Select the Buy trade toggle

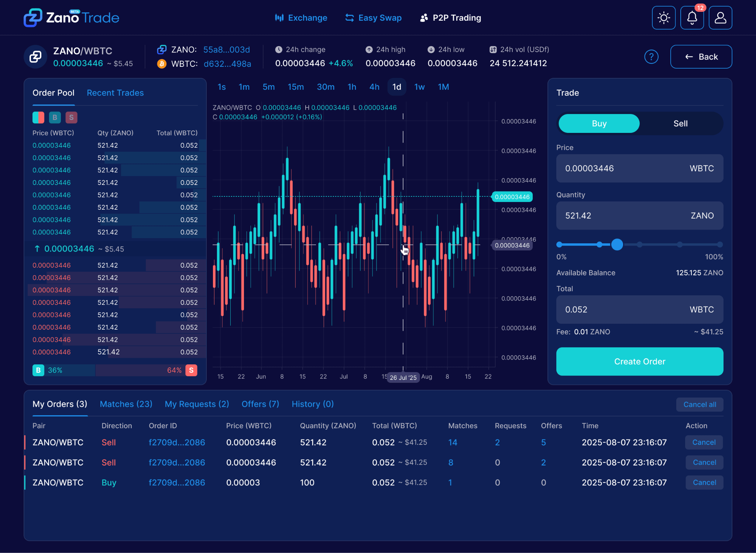(599, 123)
